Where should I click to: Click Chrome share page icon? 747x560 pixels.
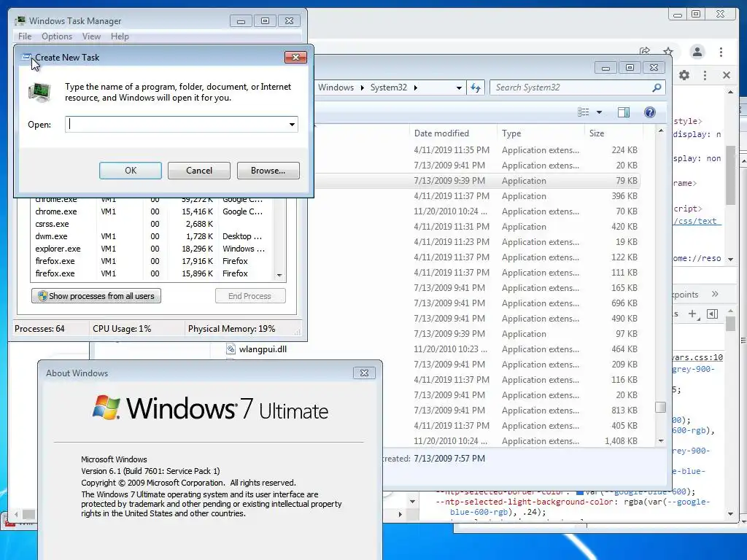click(x=645, y=51)
